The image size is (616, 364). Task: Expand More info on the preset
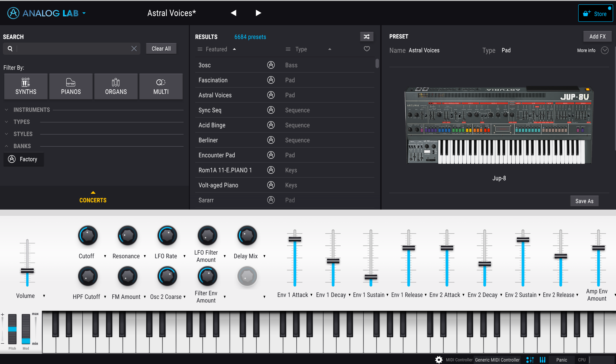(x=604, y=50)
